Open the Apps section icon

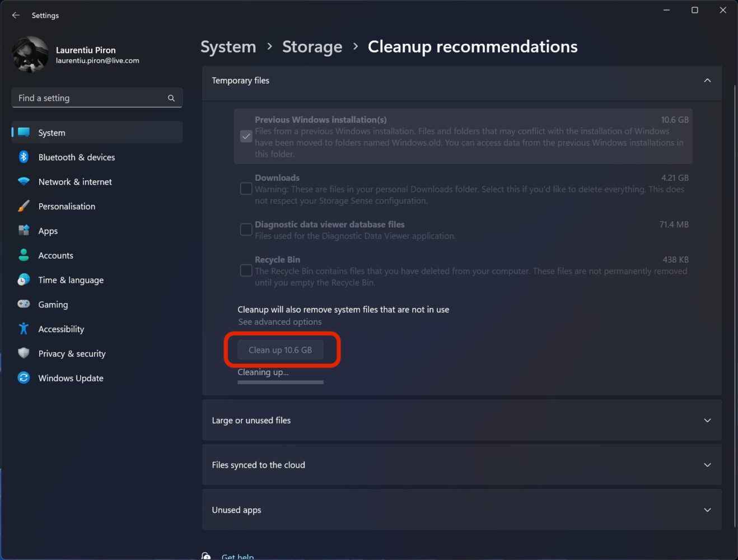24,231
